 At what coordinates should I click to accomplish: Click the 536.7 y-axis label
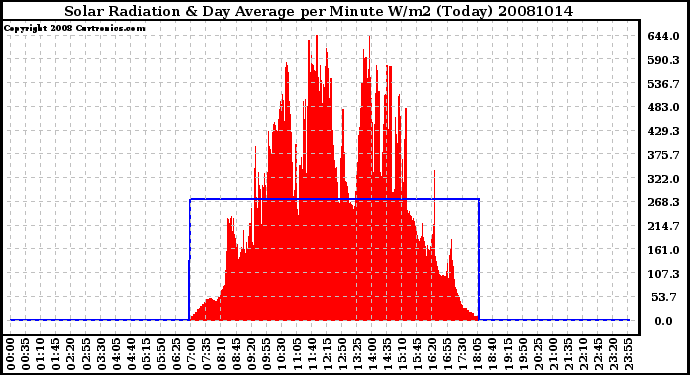(x=663, y=84)
